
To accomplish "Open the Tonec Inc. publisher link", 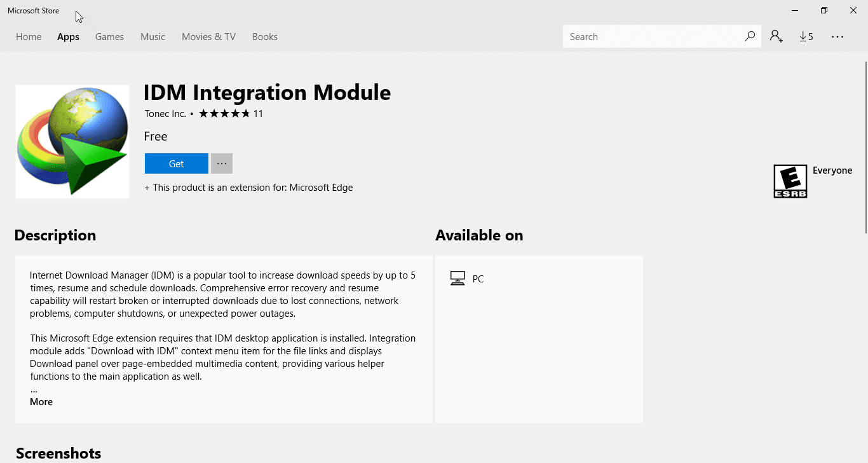I will [165, 113].
